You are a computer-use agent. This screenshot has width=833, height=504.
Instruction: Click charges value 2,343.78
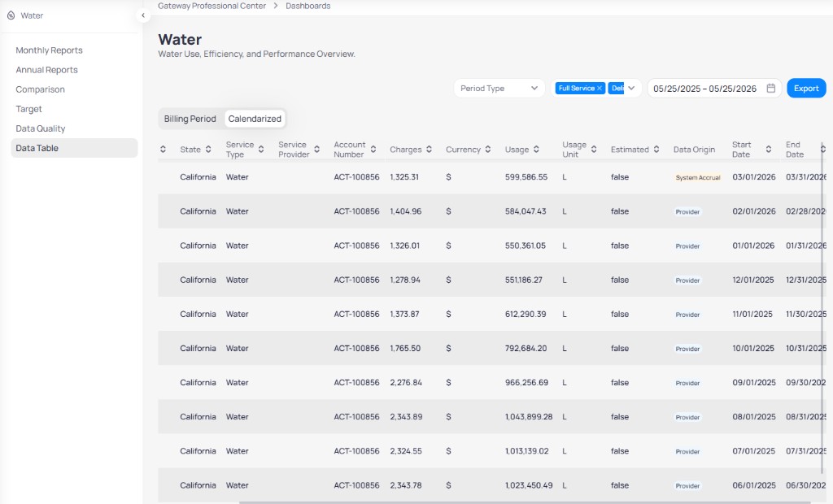(x=406, y=484)
